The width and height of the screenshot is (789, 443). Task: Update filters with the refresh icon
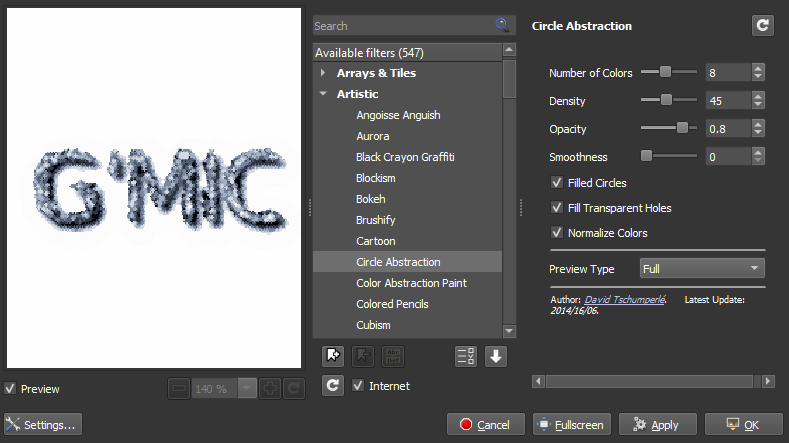(333, 386)
